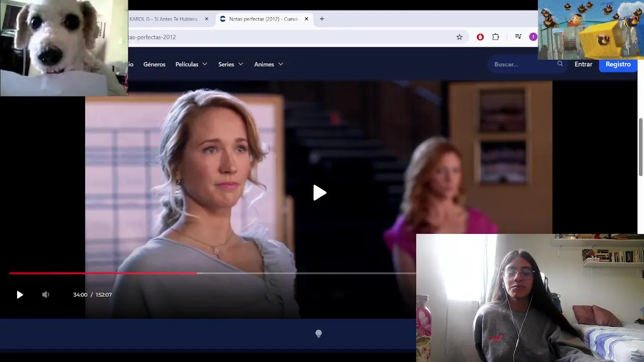Open the red Opera-style extension icon
644x362 pixels.
point(480,37)
